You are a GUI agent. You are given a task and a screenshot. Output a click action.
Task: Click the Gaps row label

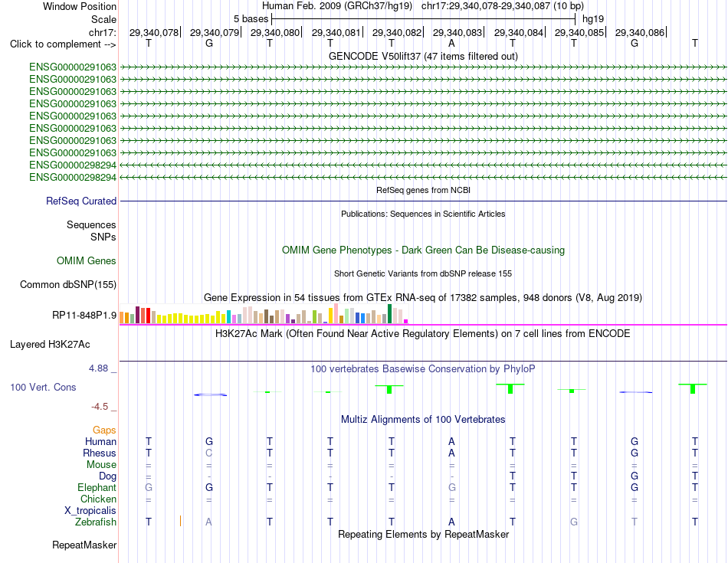pos(104,430)
